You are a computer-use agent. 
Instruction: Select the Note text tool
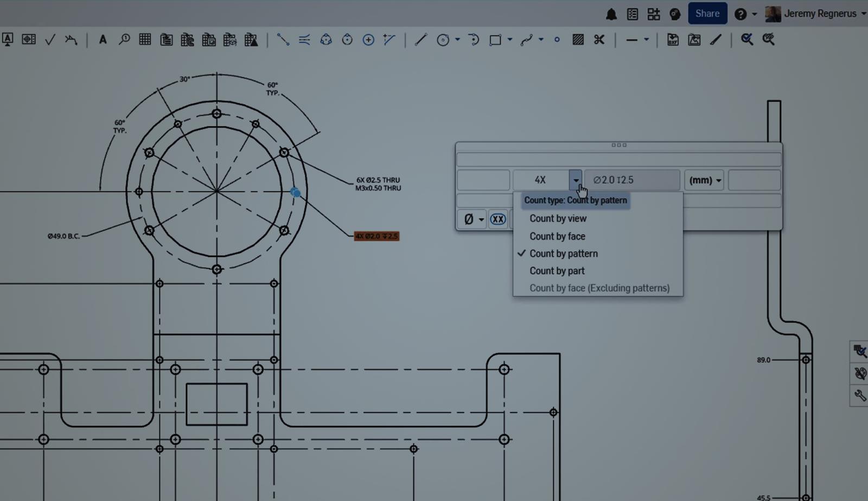click(102, 39)
